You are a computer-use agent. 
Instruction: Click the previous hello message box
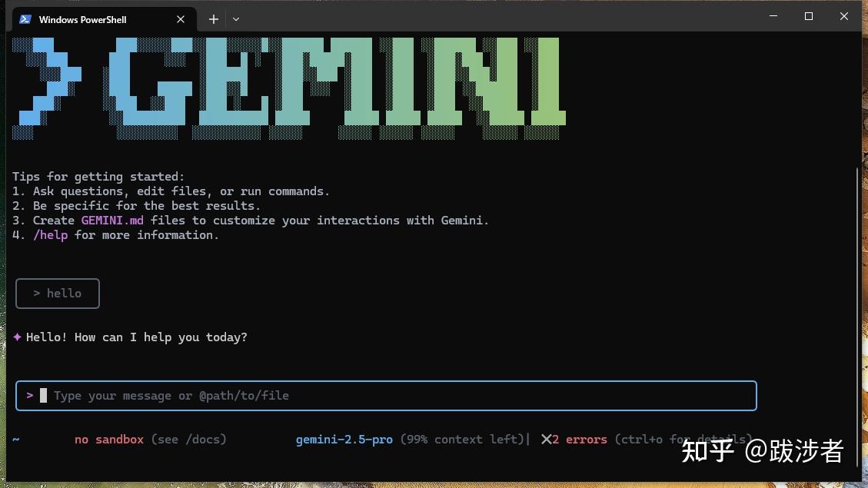(x=57, y=293)
